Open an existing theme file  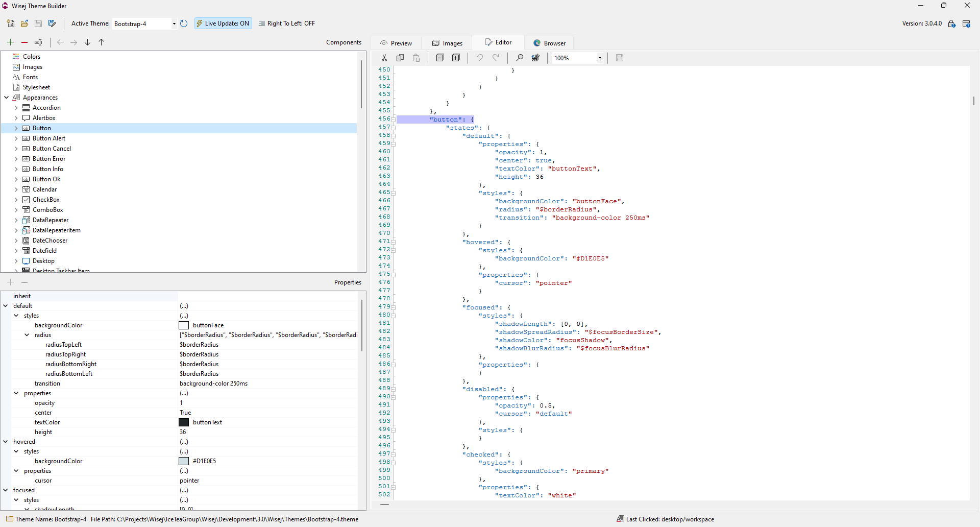(24, 23)
